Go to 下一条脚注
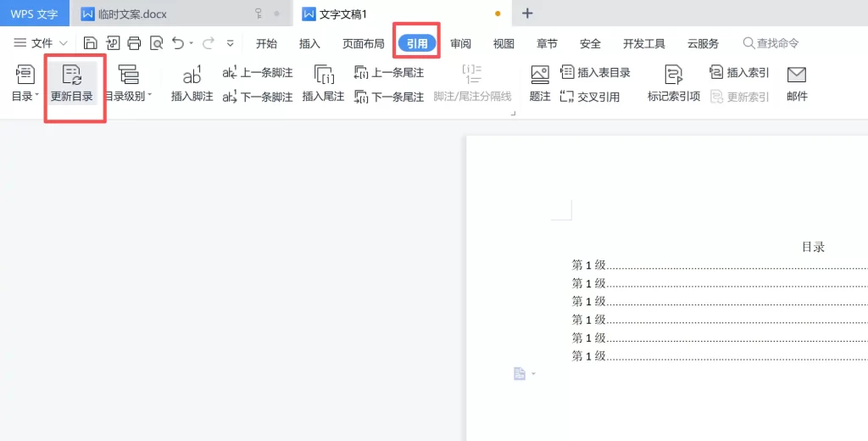Image resolution: width=868 pixels, height=441 pixels. coord(258,97)
